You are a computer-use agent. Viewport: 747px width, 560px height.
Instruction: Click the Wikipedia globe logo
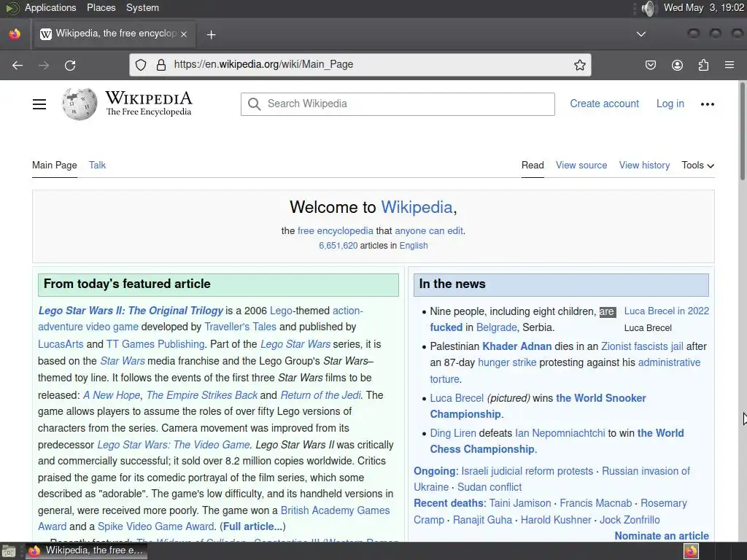coord(80,104)
